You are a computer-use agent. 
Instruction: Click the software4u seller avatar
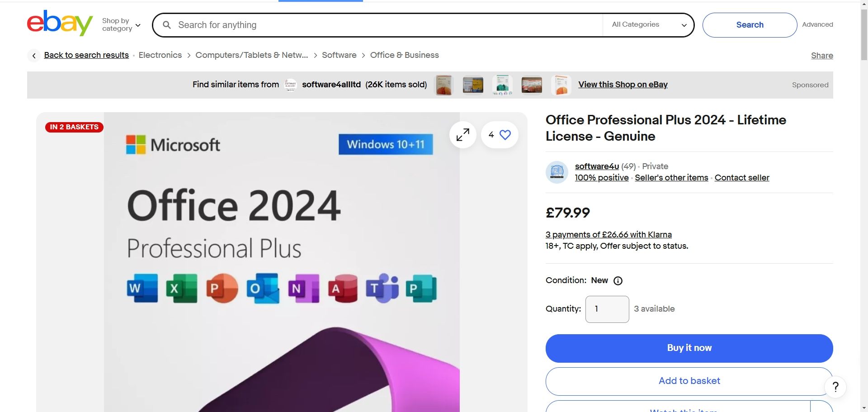click(x=557, y=172)
